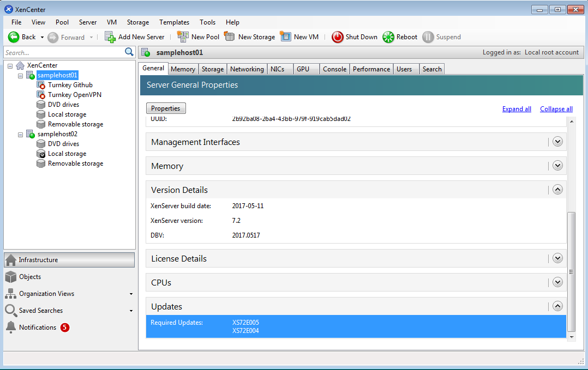Click the New VM icon
This screenshot has width=588, height=370.
285,37
